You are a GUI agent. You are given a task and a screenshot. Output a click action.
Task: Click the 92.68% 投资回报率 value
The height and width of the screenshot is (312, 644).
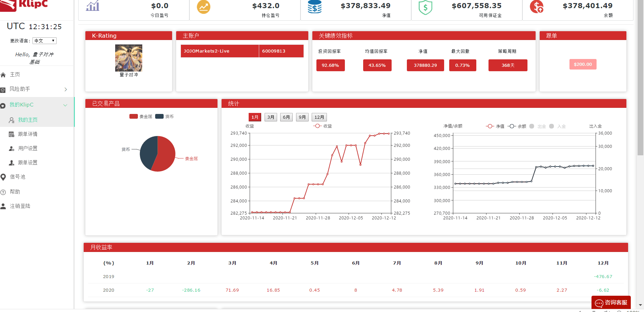click(330, 65)
